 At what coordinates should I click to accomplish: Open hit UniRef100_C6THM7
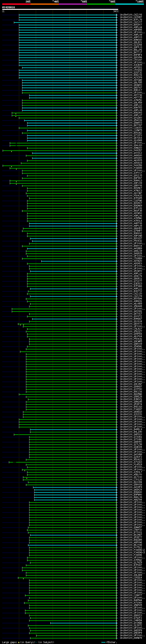click(131, 17)
